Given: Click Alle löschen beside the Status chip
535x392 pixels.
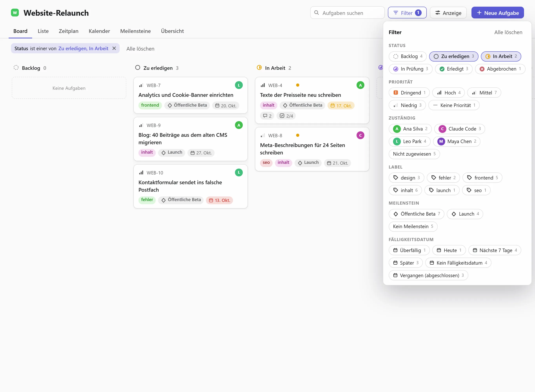Looking at the screenshot, I should pos(140,49).
